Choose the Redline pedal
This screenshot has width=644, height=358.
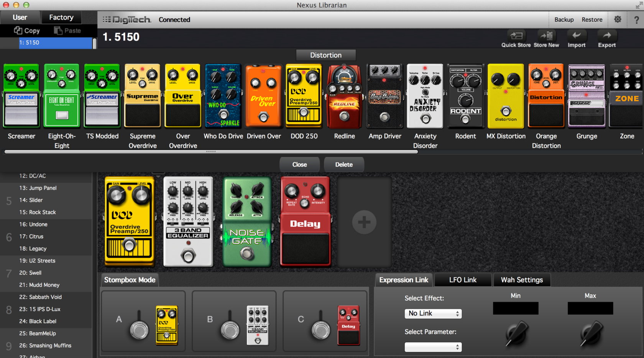(x=344, y=96)
